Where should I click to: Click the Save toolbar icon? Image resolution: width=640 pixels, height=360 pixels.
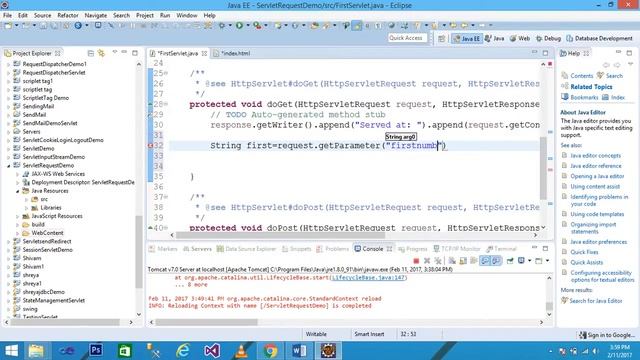click(43, 25)
